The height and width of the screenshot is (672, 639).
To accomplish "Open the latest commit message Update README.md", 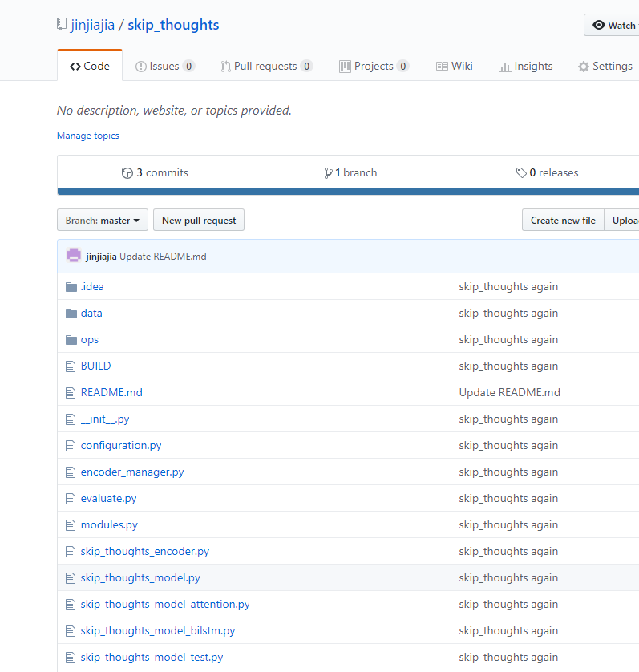I will click(x=163, y=257).
